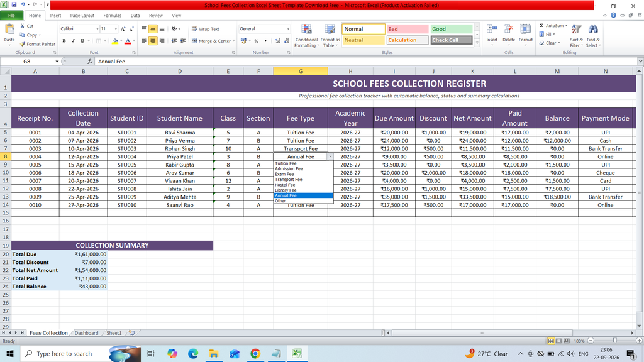Click the AutoSum sigma icon
644x362 pixels.
pyautogui.click(x=541, y=25)
